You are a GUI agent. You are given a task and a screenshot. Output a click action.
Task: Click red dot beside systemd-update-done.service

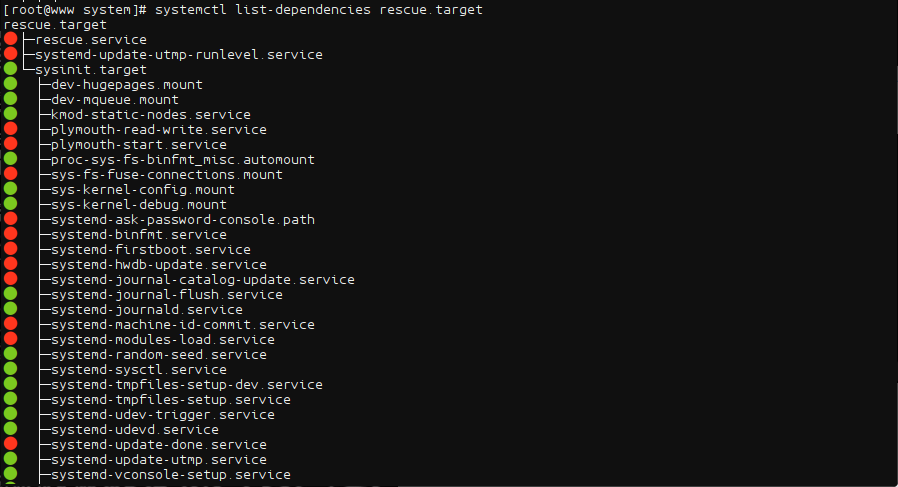click(10, 443)
